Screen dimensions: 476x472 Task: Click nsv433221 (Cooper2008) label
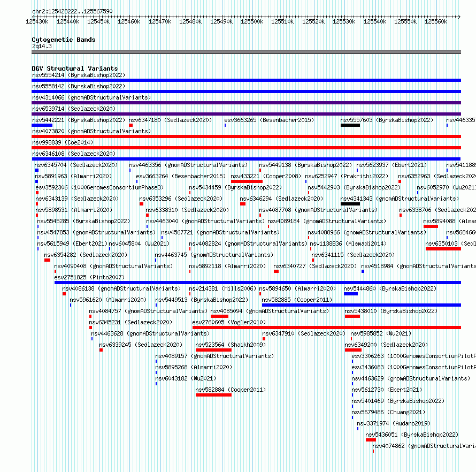266,176
